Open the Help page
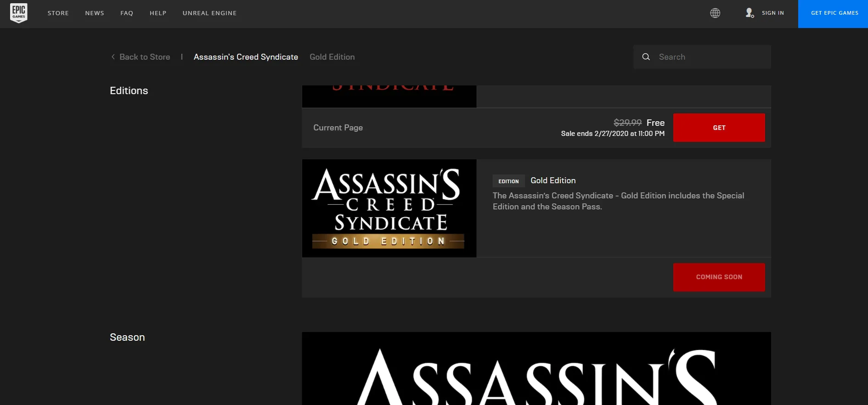 point(158,13)
